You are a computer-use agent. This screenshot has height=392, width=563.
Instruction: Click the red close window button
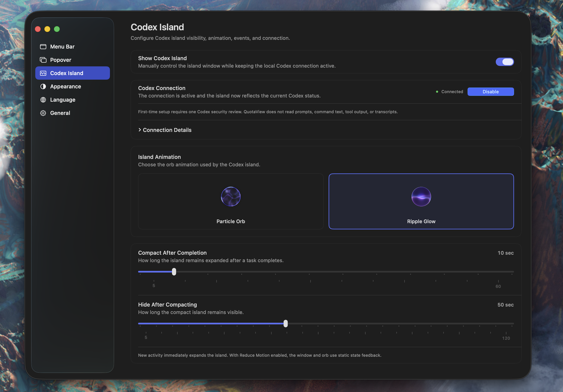click(x=38, y=29)
